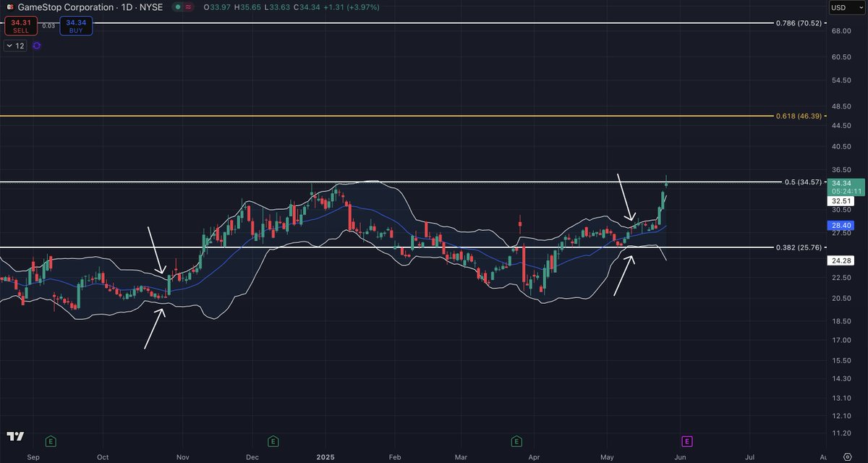Open the USD currency dropdown
The height and width of the screenshot is (463, 868).
[846, 7]
